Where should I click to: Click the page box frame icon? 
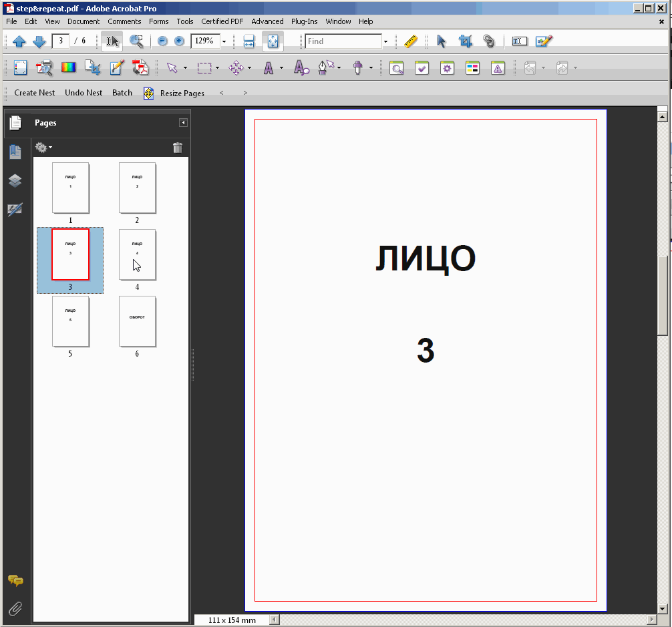[20, 67]
